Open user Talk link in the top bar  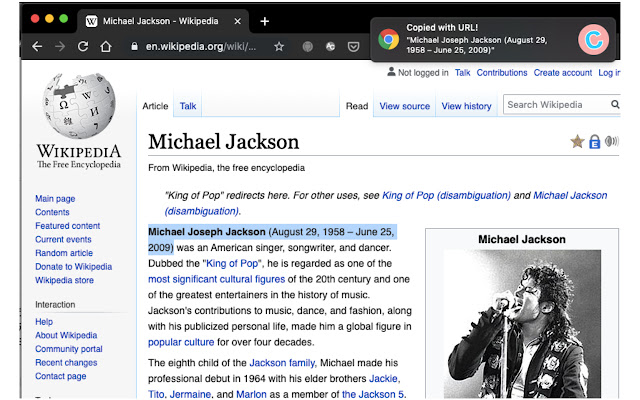462,73
